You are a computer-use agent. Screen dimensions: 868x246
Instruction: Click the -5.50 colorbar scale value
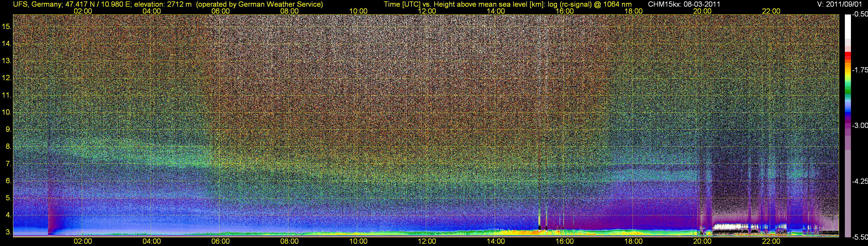(x=860, y=237)
